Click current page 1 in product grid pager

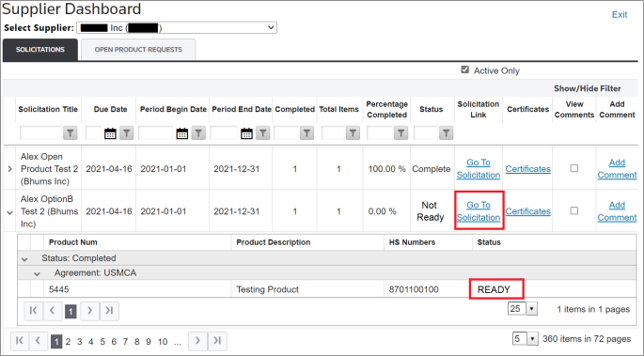tap(71, 312)
